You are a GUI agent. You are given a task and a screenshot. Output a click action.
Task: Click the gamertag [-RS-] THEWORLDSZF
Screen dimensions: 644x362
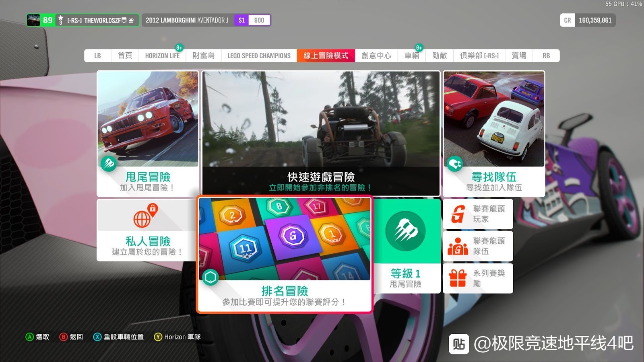94,20
